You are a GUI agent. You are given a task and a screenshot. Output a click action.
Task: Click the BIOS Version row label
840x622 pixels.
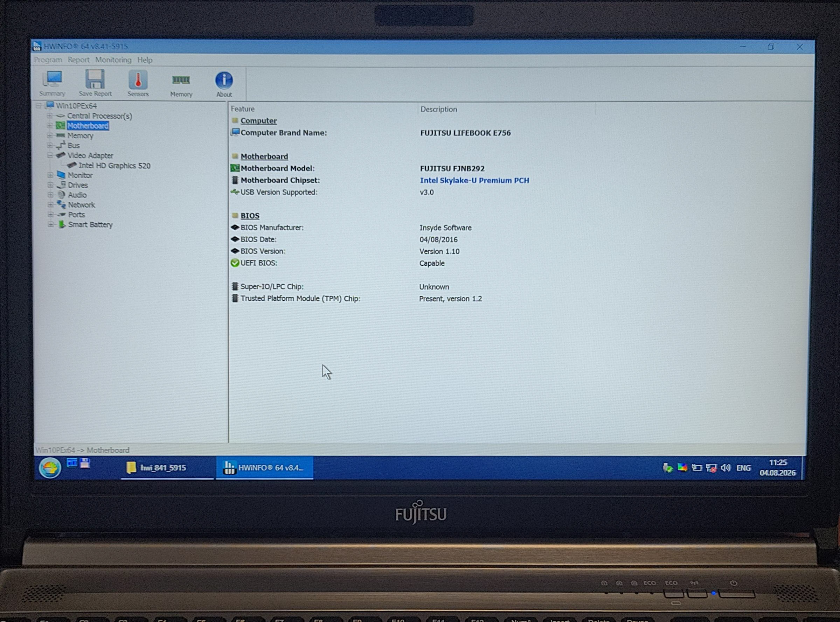(x=263, y=251)
